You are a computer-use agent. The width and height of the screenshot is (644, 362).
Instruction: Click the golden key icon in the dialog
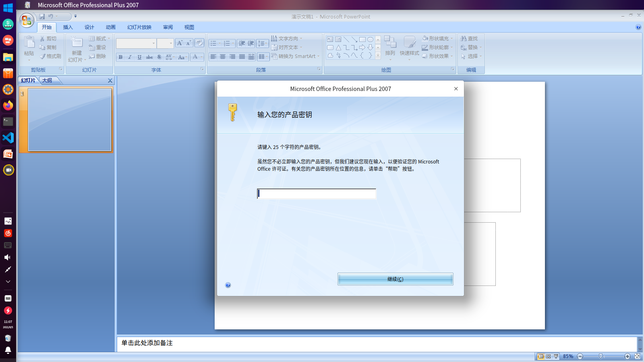(x=232, y=112)
